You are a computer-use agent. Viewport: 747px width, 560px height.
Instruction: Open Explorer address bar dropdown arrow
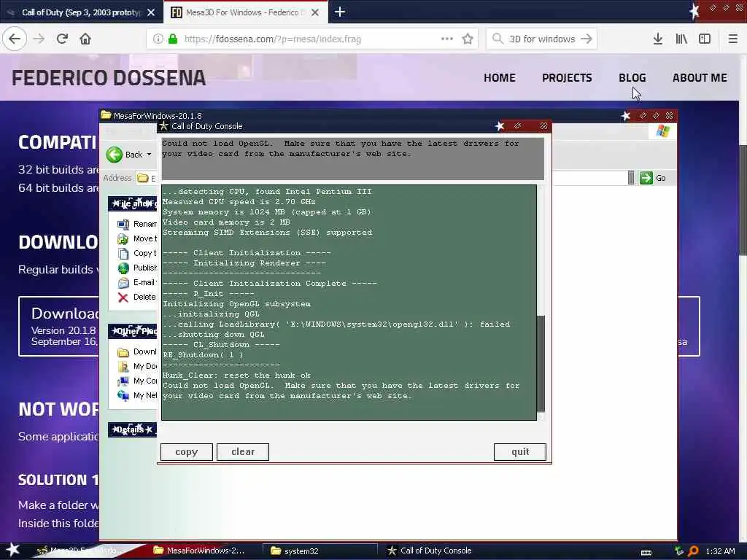pos(631,178)
